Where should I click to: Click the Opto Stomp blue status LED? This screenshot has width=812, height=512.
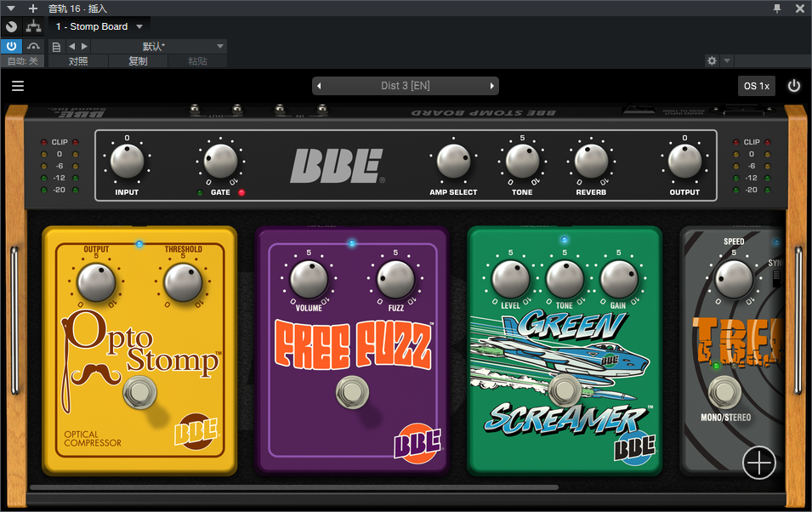pyautogui.click(x=139, y=243)
